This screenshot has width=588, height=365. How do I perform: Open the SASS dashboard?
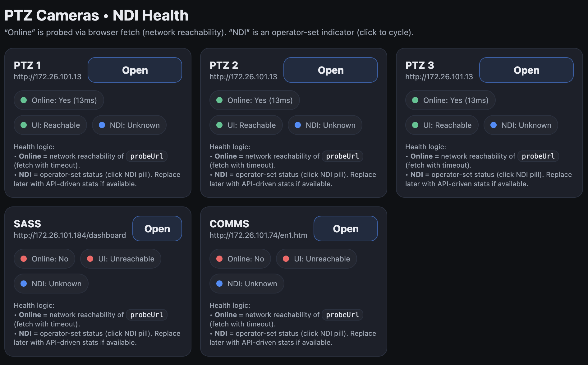pyautogui.click(x=157, y=229)
